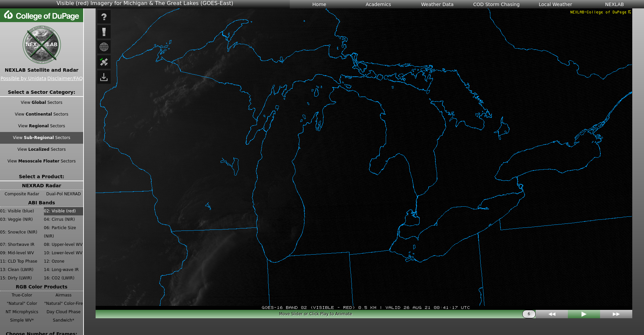Viewport: 644px width, 335px height.
Task: Click the frame slider handle showing 6
Action: pos(529,314)
